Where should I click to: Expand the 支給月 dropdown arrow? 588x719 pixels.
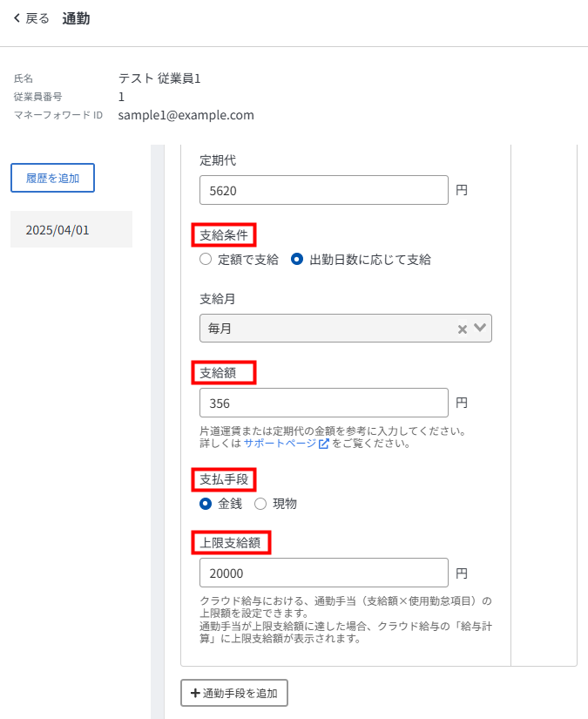click(480, 329)
